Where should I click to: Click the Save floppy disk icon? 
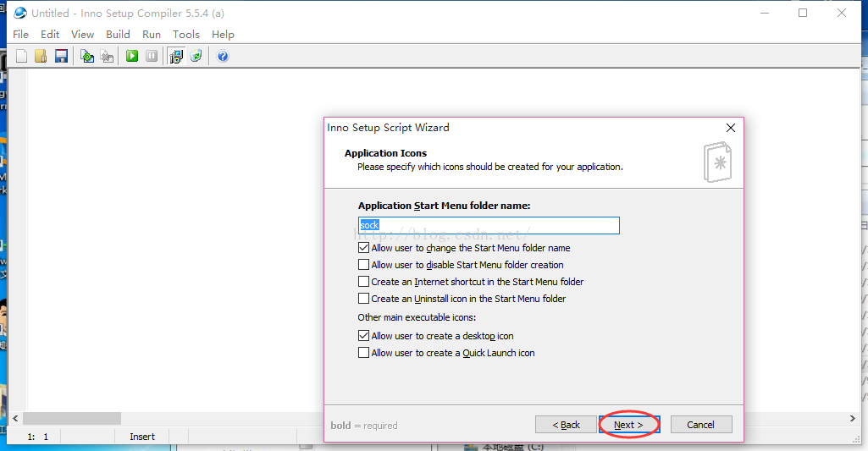coord(62,56)
